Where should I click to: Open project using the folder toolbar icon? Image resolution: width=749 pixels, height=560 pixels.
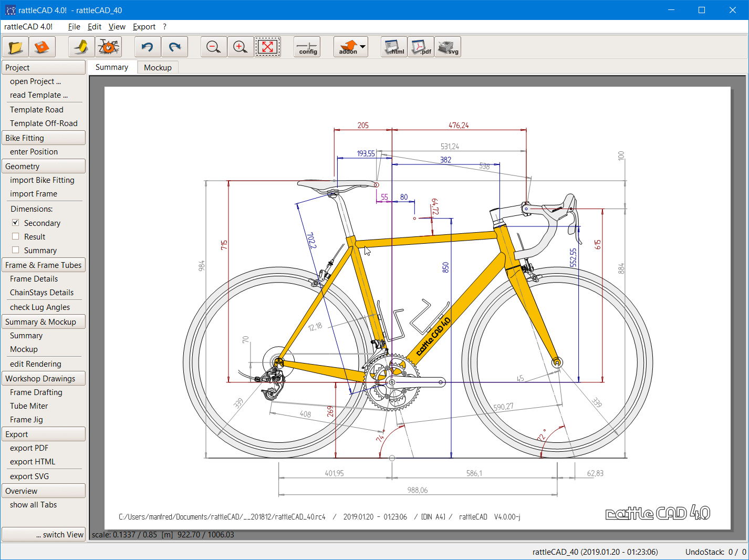[x=15, y=47]
